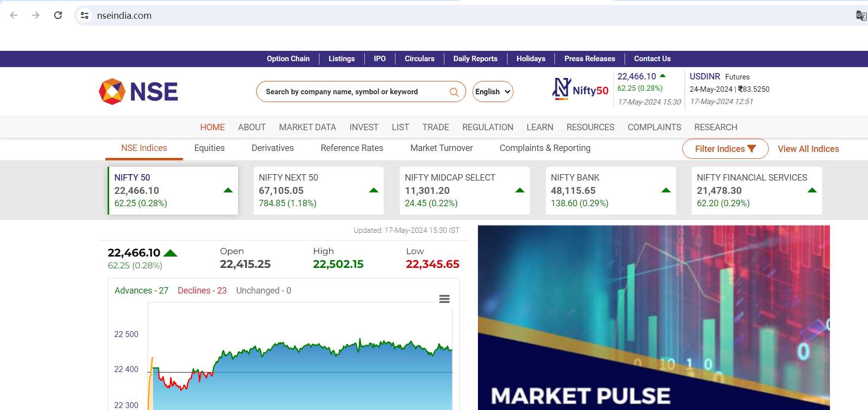
Task: Select the NSE Indices tab
Action: click(x=144, y=148)
